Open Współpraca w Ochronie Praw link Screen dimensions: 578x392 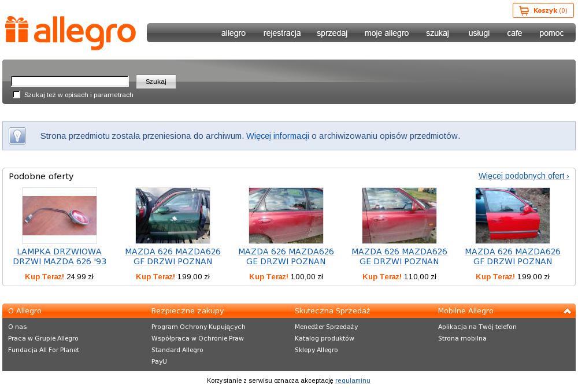tap(198, 338)
